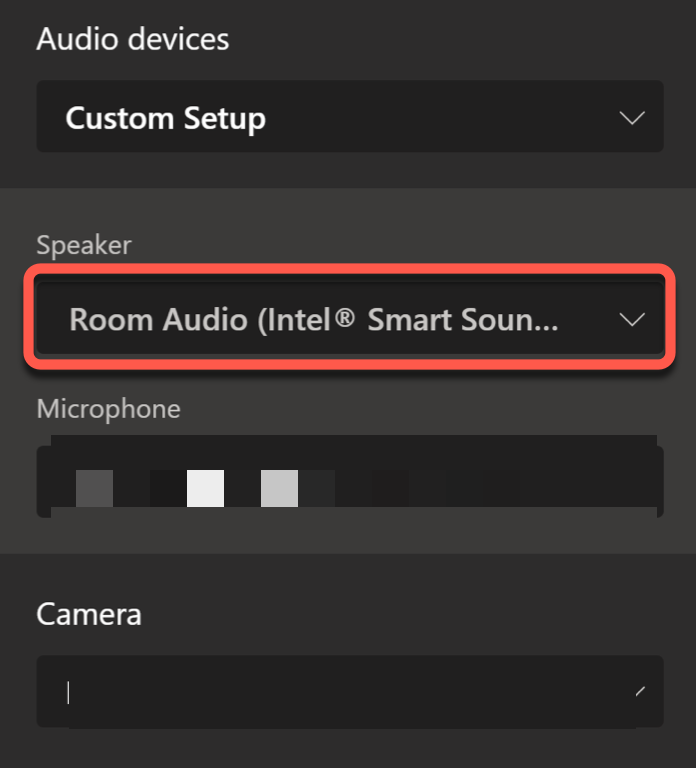The image size is (696, 768).
Task: Click the text cursor in the Camera field
Action: click(68, 693)
